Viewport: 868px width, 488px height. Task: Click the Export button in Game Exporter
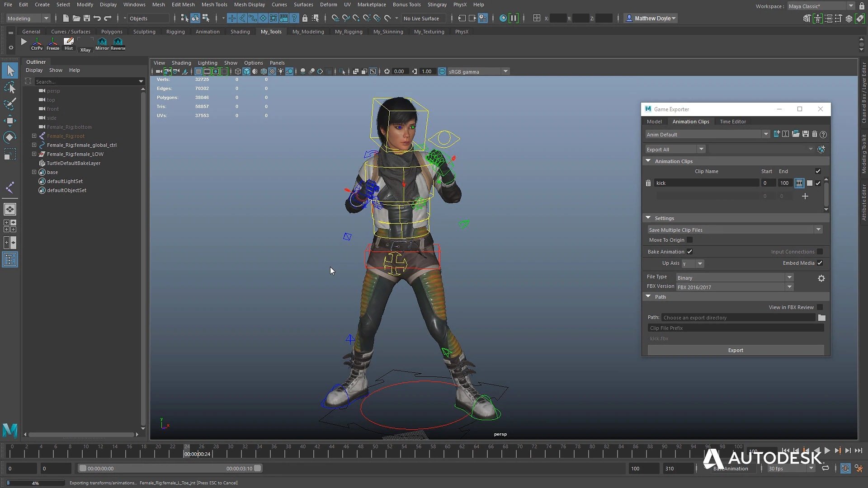[736, 350]
